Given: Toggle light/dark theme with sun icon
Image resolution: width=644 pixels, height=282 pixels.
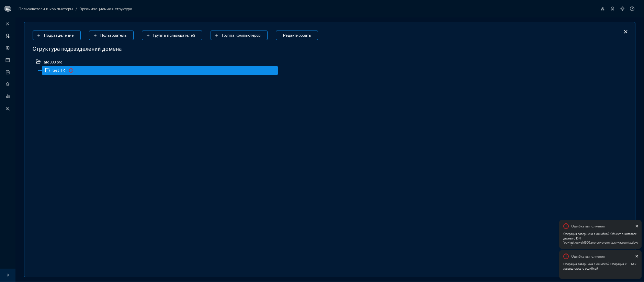Looking at the screenshot, I should [x=622, y=9].
